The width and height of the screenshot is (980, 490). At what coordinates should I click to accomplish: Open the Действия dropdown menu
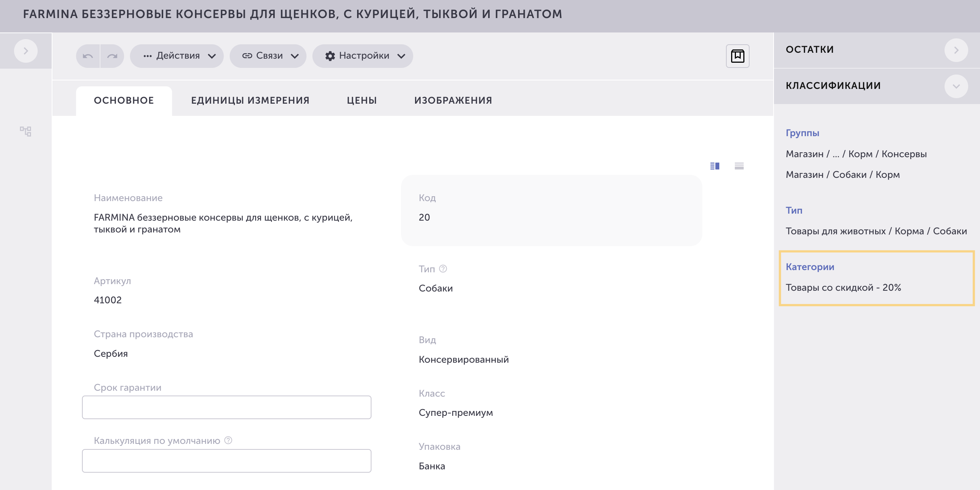point(177,56)
